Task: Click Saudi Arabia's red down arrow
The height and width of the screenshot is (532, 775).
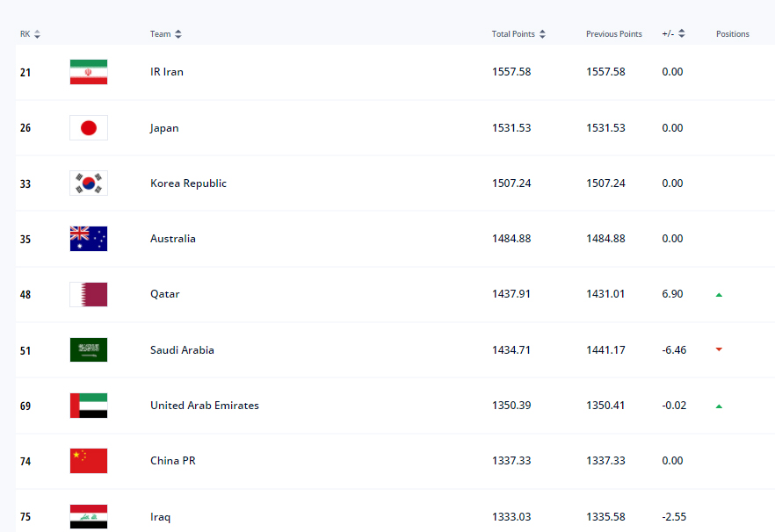Action: tap(719, 349)
